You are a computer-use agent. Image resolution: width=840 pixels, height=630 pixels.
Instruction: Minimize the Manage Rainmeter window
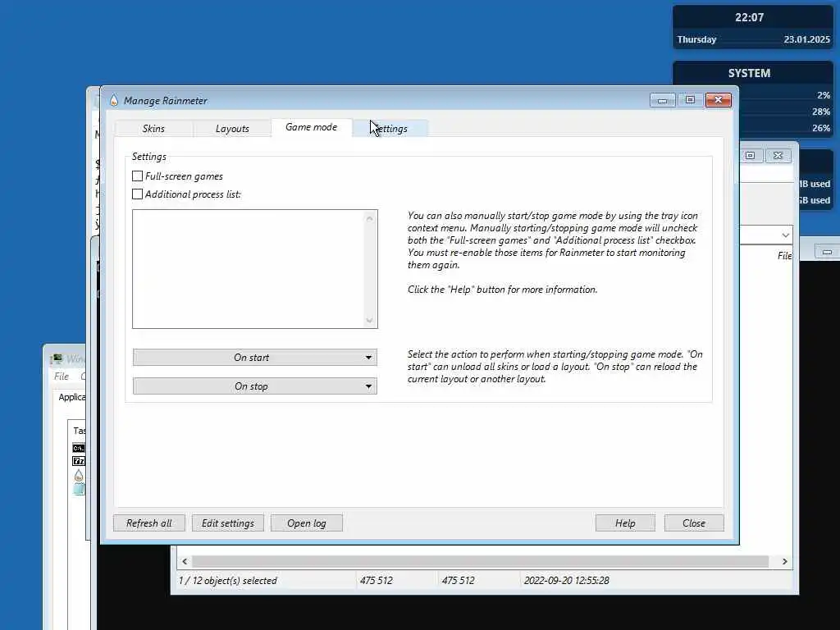pos(663,100)
